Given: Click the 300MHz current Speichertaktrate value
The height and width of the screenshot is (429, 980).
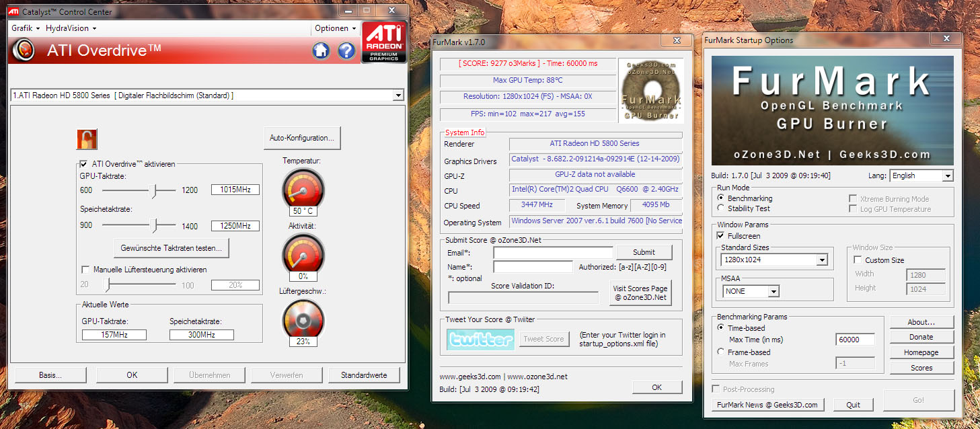Looking at the screenshot, I should click(201, 334).
